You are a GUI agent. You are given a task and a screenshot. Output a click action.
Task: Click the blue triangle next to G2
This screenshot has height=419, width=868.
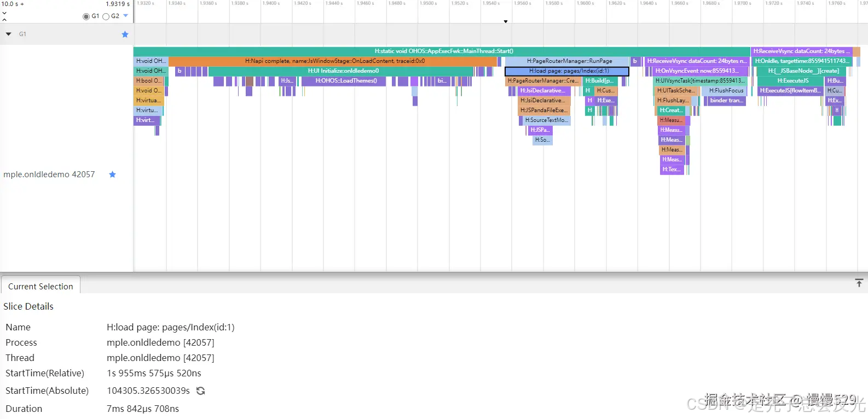click(x=126, y=16)
